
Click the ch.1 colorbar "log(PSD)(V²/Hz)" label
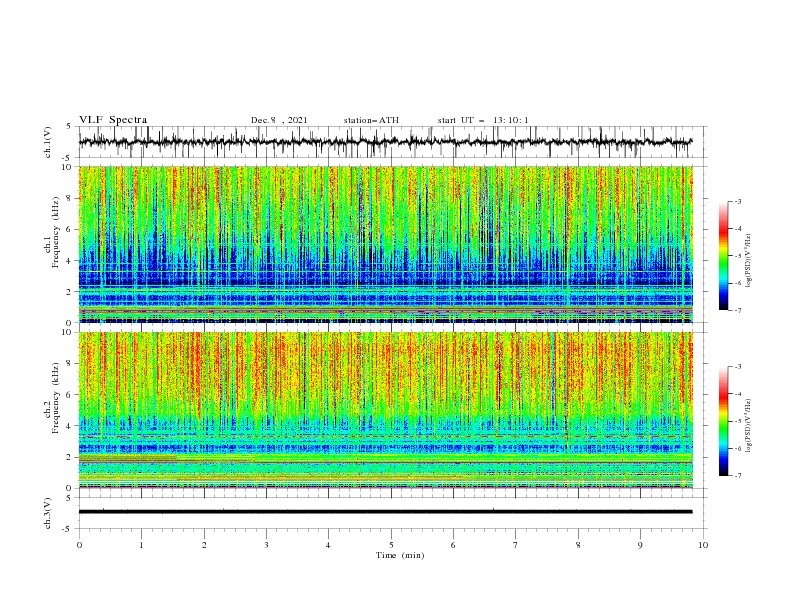(x=748, y=261)
